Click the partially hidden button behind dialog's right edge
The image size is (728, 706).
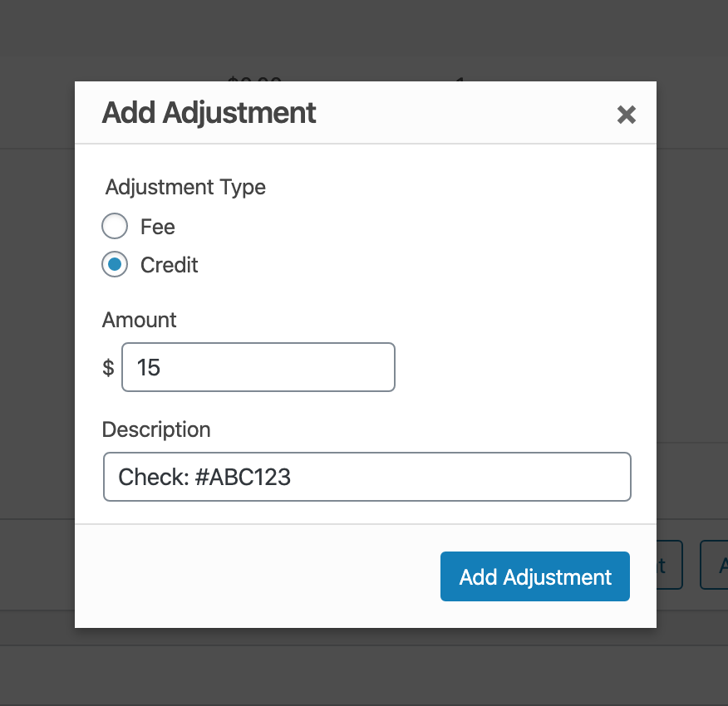[x=670, y=566]
